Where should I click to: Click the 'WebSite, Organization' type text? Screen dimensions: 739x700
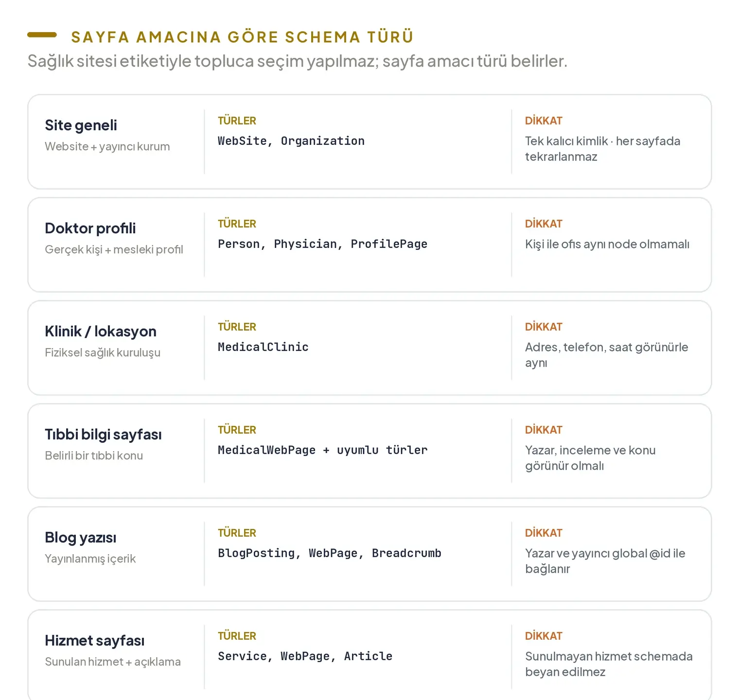click(x=291, y=141)
